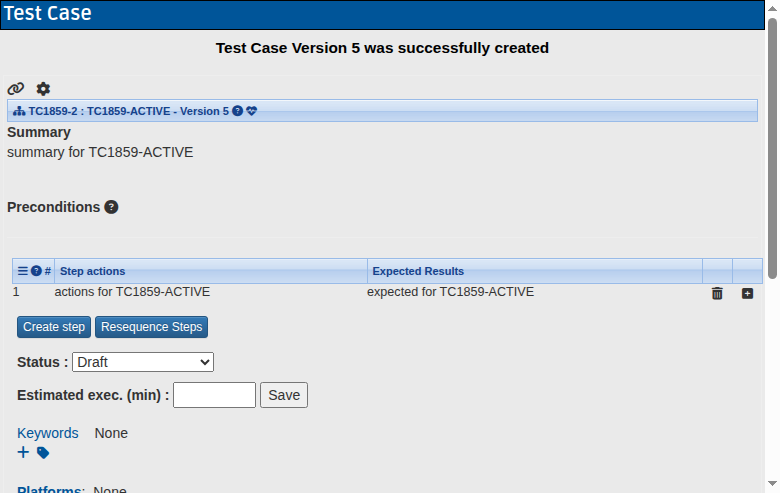The height and width of the screenshot is (493, 780).
Task: Click the Estimated exec. (min) input field
Action: [214, 395]
